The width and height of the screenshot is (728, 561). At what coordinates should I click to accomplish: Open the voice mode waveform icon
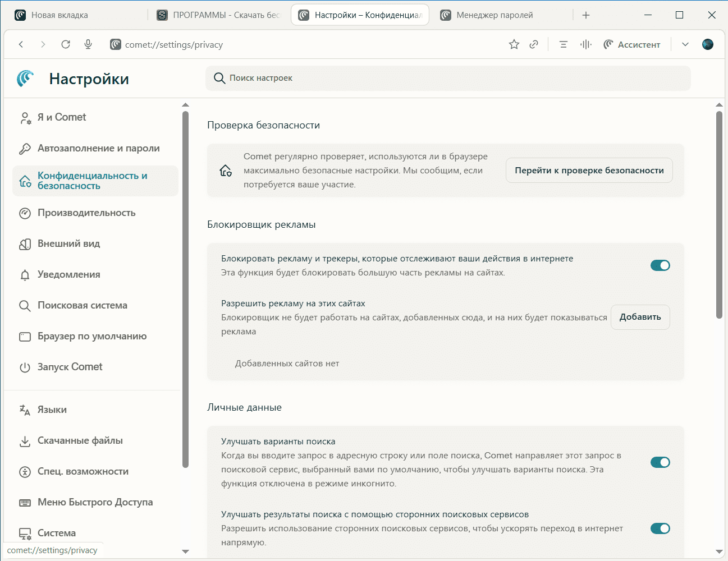[586, 44]
